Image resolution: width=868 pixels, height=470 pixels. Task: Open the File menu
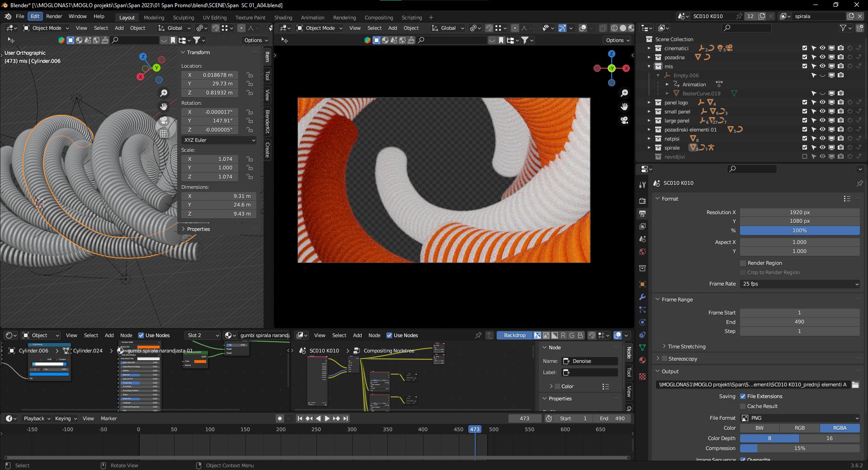(x=20, y=16)
